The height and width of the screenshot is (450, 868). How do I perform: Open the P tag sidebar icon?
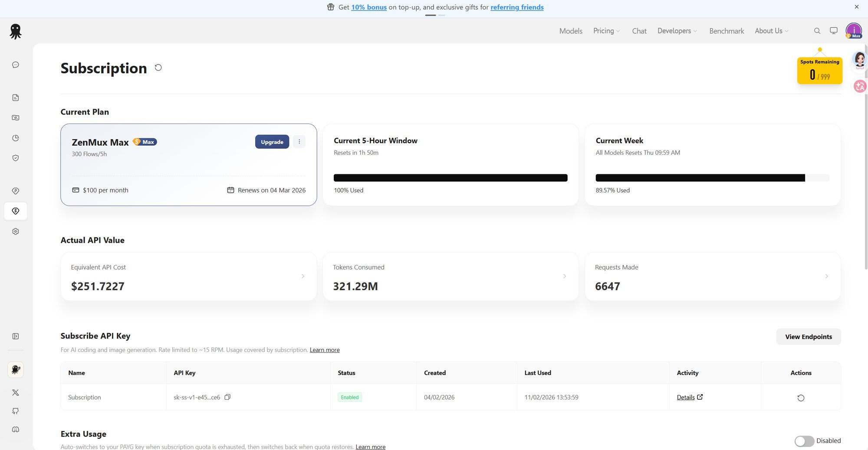pos(16,191)
